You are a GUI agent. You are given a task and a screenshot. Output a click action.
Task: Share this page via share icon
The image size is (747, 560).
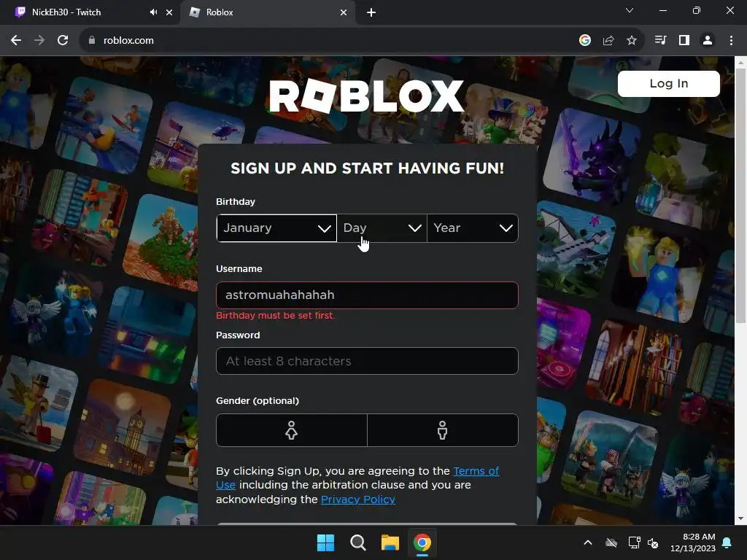[x=608, y=41]
